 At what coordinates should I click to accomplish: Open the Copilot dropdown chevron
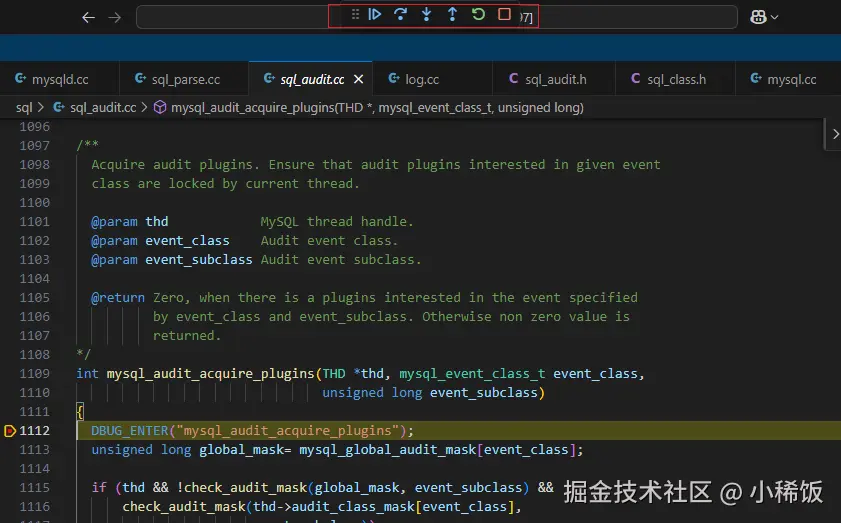pos(774,17)
